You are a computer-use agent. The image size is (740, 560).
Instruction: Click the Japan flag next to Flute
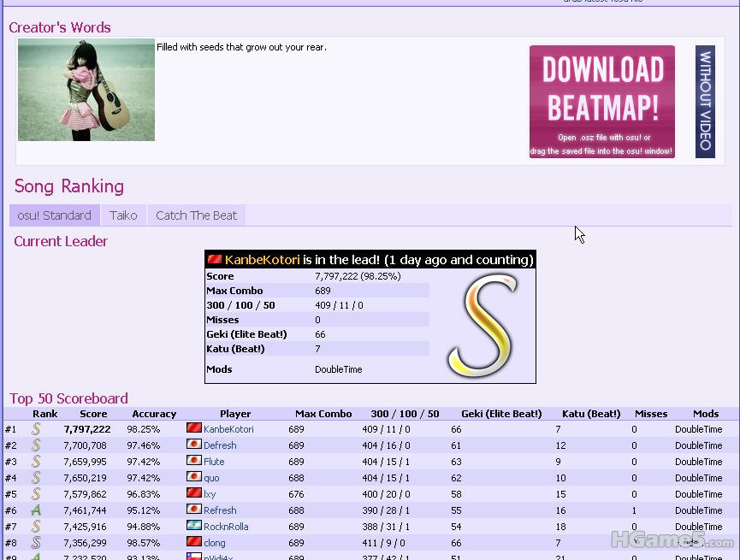[194, 460]
